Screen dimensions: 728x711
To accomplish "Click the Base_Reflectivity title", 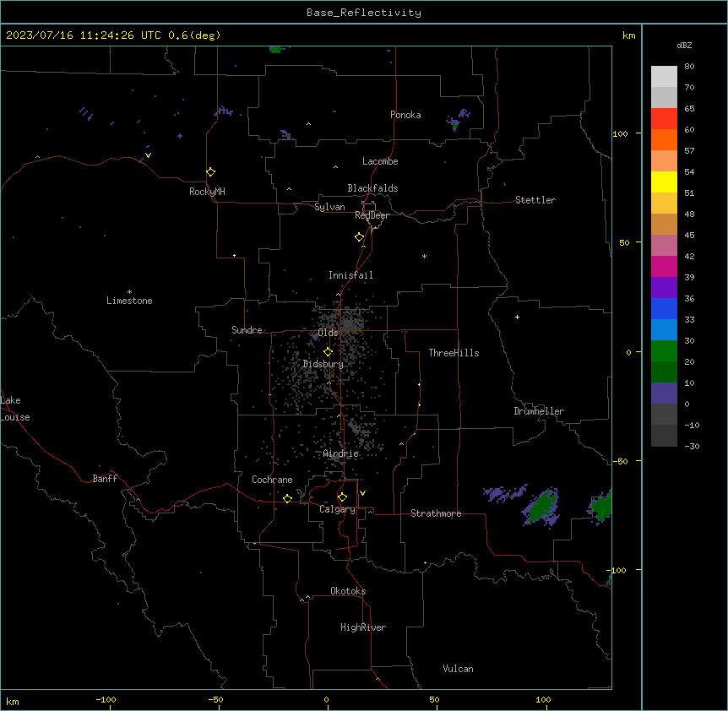I will click(364, 13).
